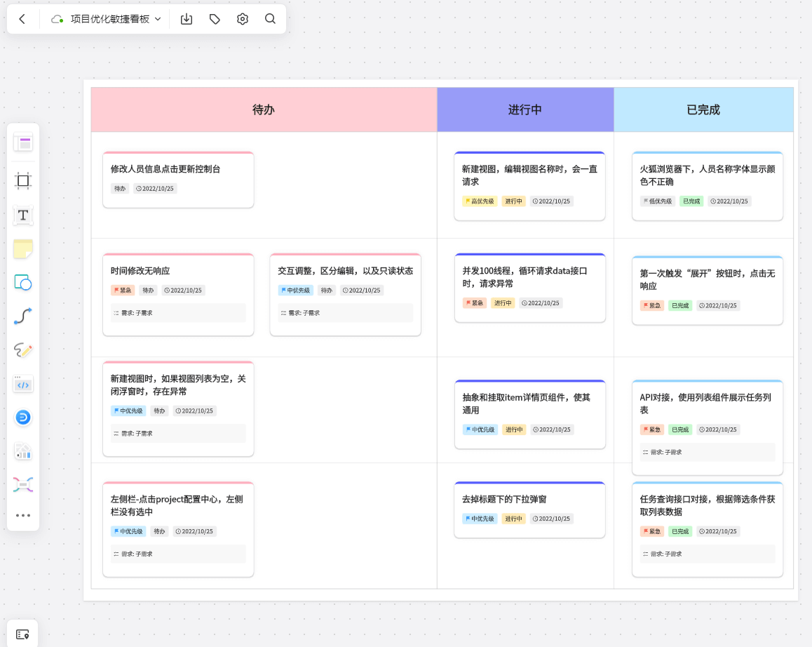Select the 进行中 column header
This screenshot has height=647, width=812.
coord(525,110)
